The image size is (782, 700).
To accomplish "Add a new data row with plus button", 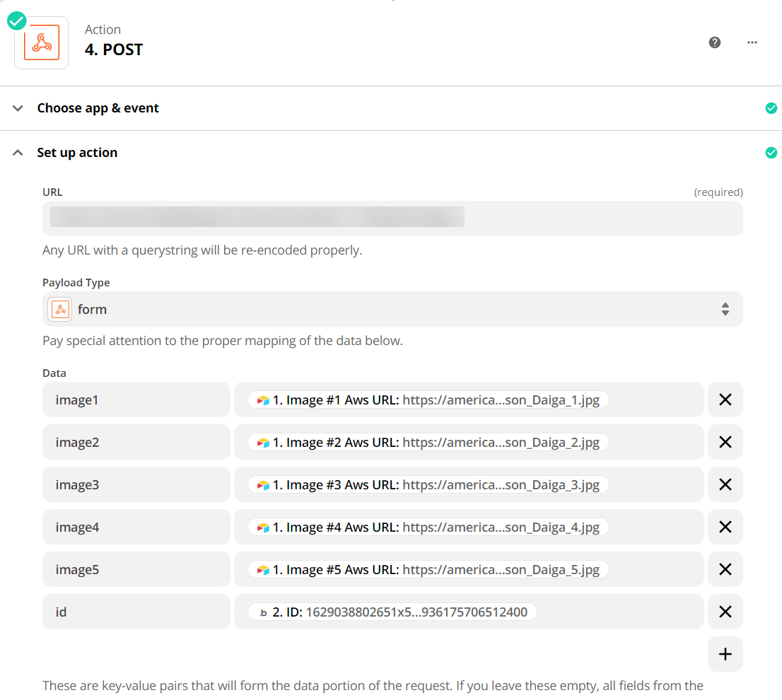I will [x=725, y=655].
